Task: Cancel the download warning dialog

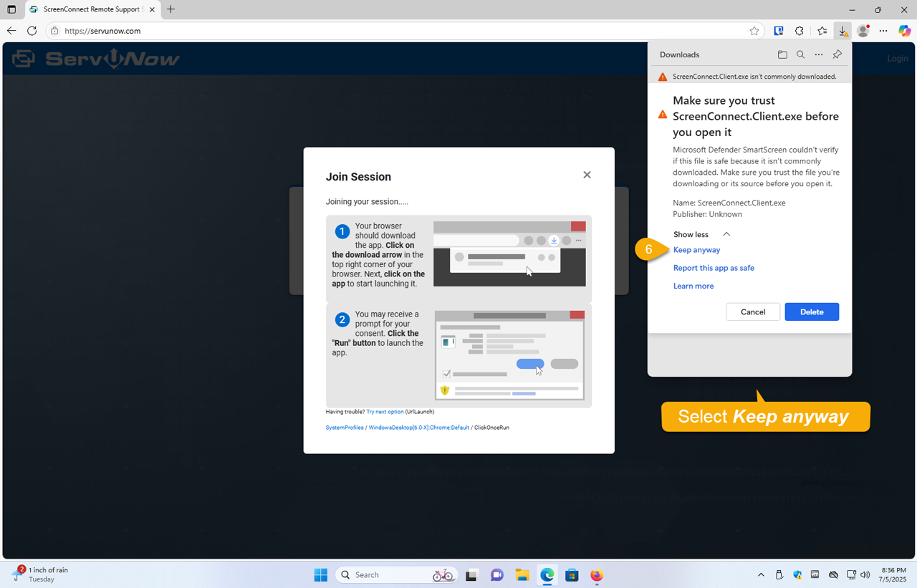Action: tap(753, 312)
